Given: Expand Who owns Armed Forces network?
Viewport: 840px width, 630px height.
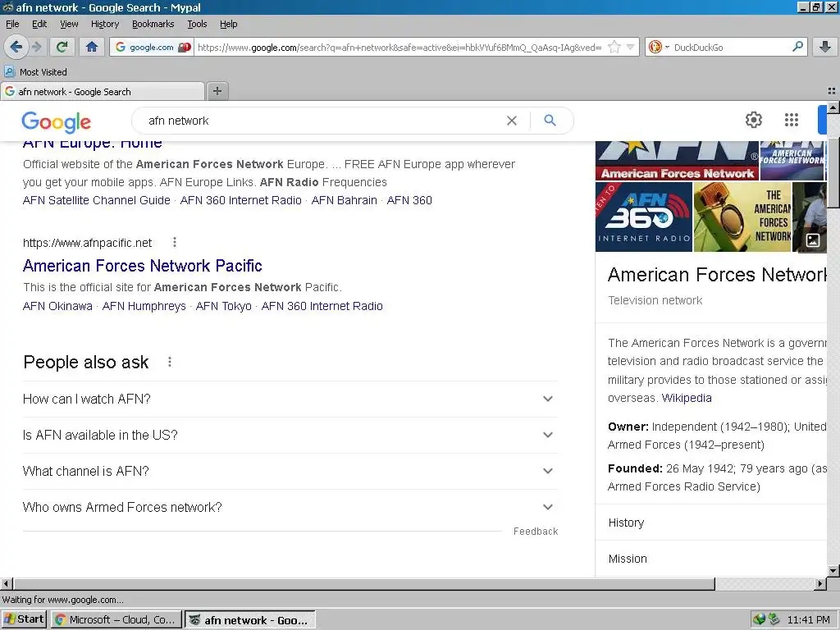Looking at the screenshot, I should pyautogui.click(x=290, y=507).
